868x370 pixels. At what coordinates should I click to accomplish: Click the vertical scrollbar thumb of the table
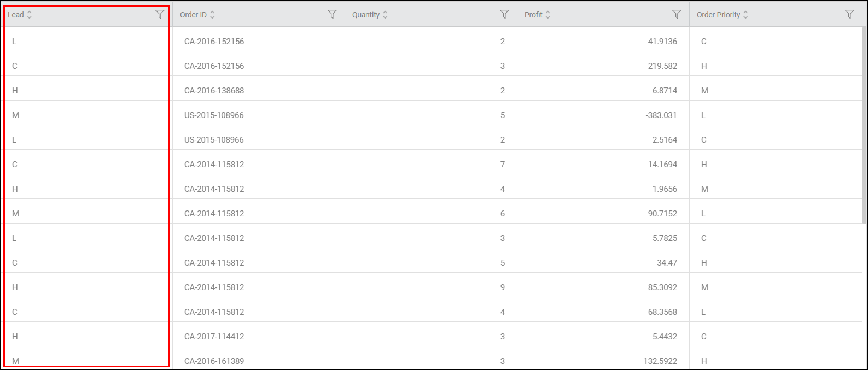[864, 125]
